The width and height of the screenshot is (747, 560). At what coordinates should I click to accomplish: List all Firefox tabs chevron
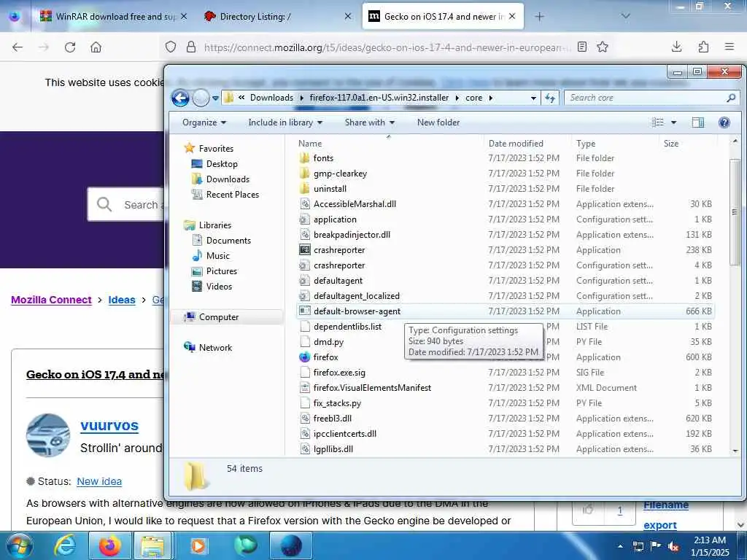(625, 16)
